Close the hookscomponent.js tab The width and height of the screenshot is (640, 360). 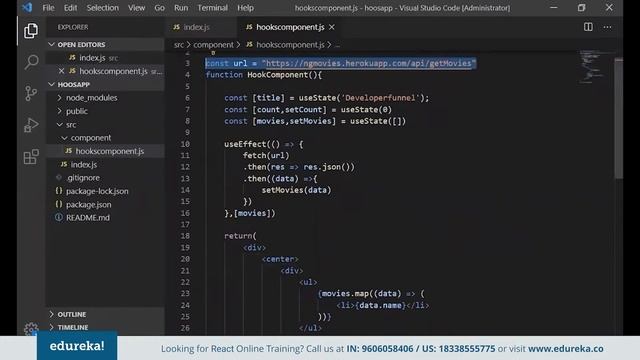click(332, 27)
